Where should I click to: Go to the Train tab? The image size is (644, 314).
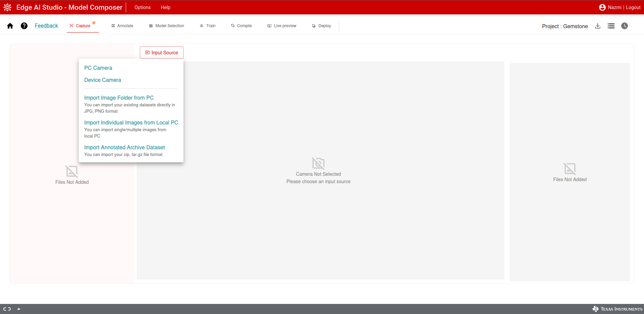point(208,26)
